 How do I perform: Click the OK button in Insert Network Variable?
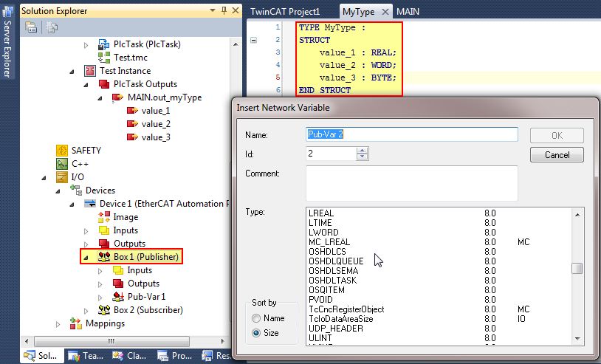coord(557,136)
